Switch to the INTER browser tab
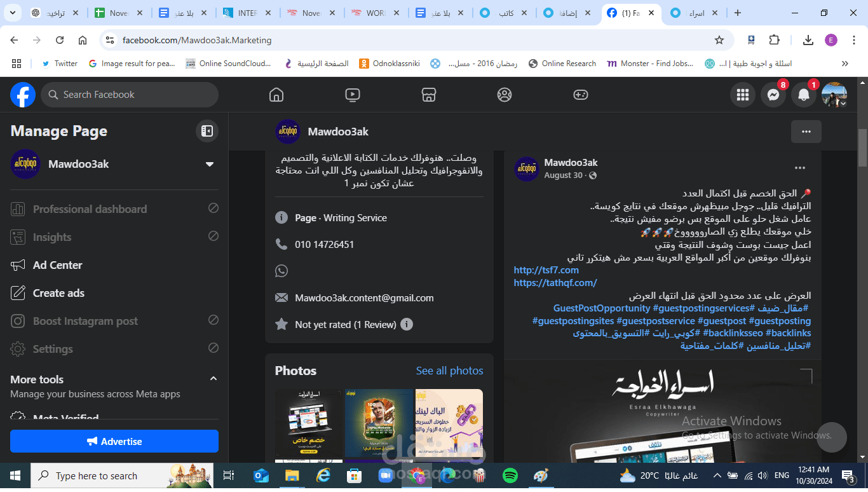Viewport: 868px width, 492px height. pyautogui.click(x=248, y=13)
